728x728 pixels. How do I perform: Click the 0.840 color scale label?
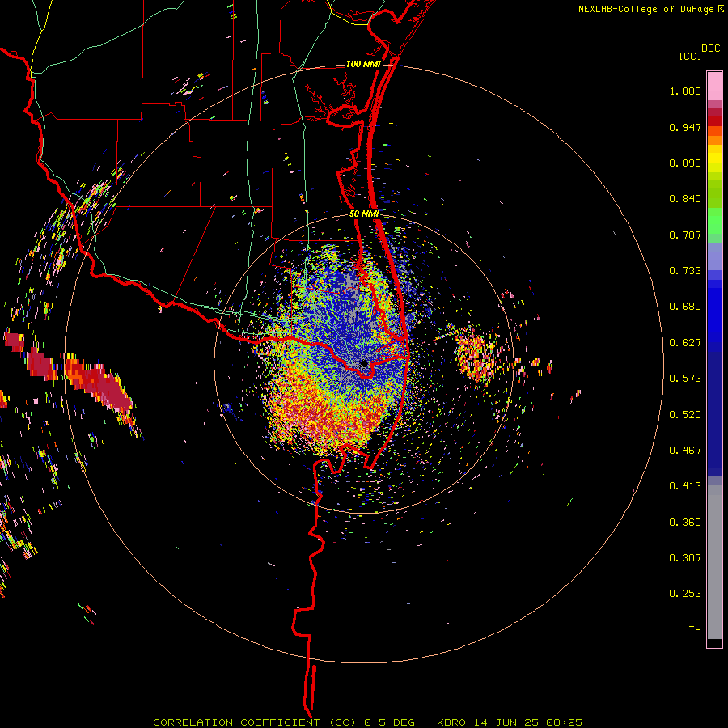685,199
